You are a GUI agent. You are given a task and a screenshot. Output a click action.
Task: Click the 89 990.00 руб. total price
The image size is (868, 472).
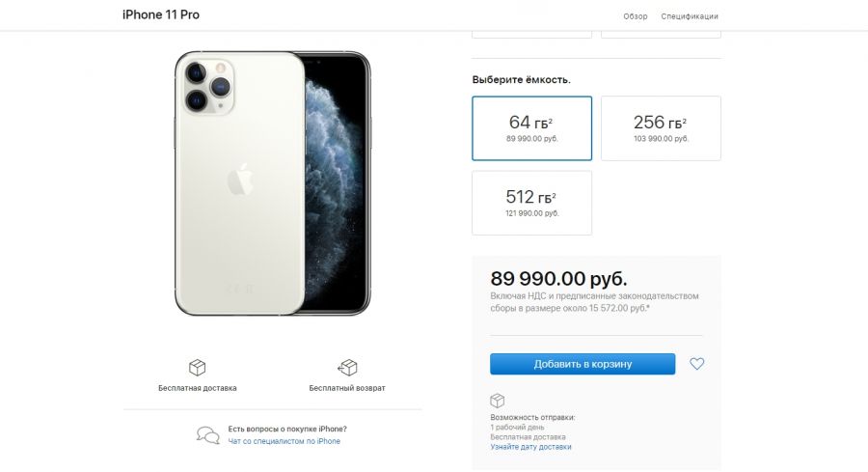coord(559,278)
